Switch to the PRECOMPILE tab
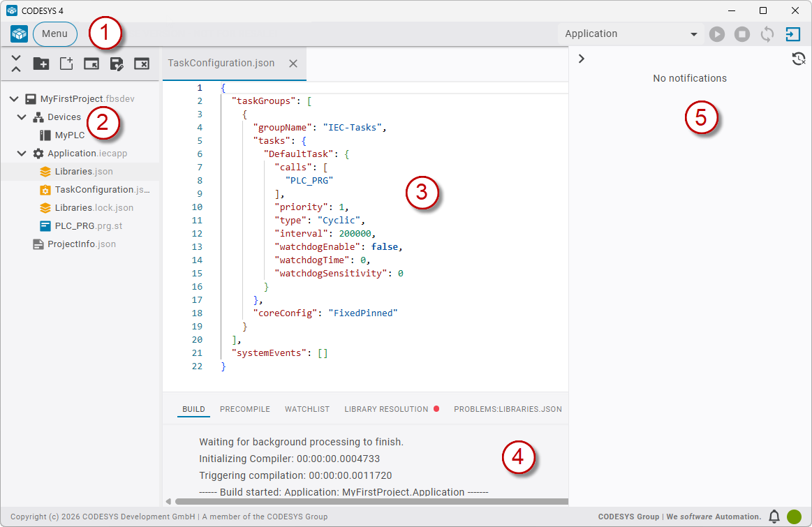The image size is (812, 527). pyautogui.click(x=245, y=409)
